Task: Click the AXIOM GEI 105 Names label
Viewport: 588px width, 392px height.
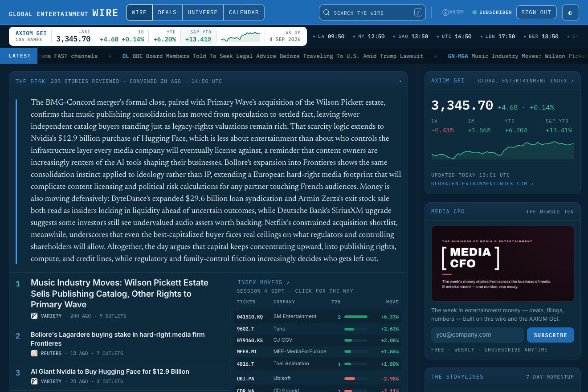Action: pyautogui.click(x=31, y=36)
